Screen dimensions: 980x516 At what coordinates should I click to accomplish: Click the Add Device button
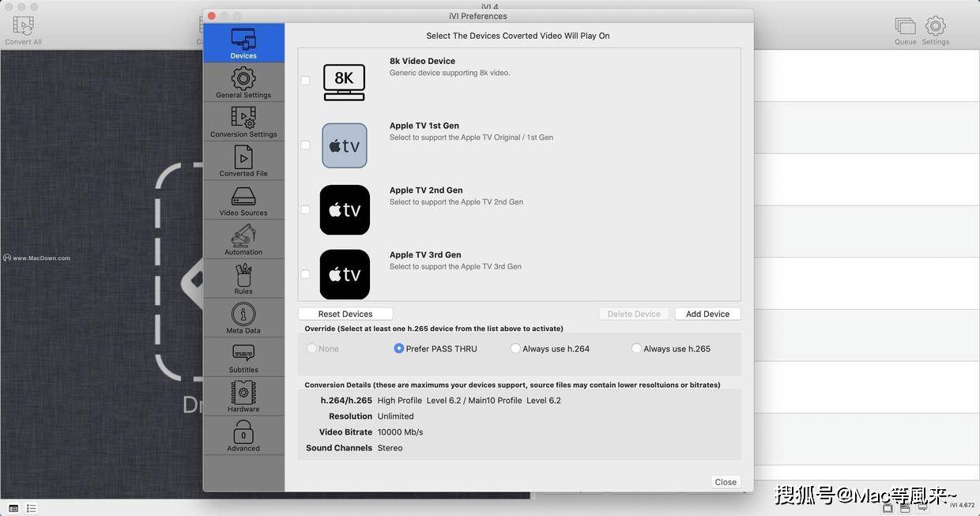(x=707, y=314)
